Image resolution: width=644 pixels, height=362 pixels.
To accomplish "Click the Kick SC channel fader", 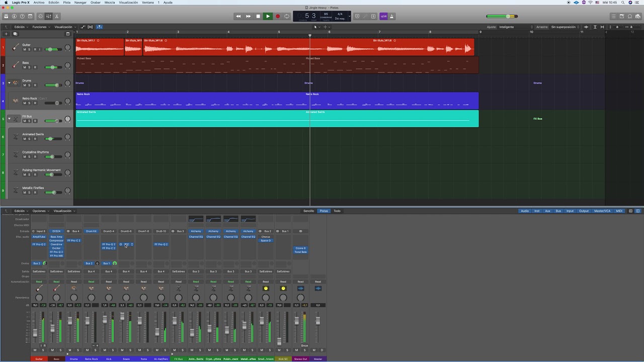I will [x=279, y=341].
